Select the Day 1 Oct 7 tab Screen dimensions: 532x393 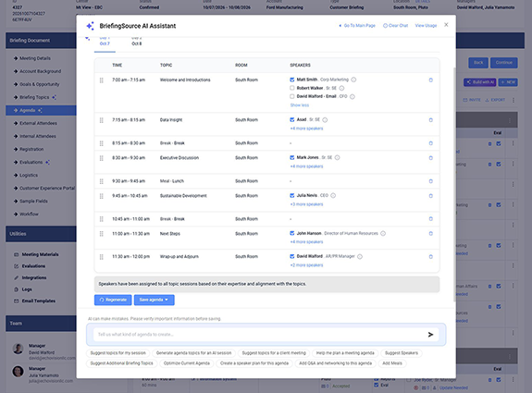point(105,41)
